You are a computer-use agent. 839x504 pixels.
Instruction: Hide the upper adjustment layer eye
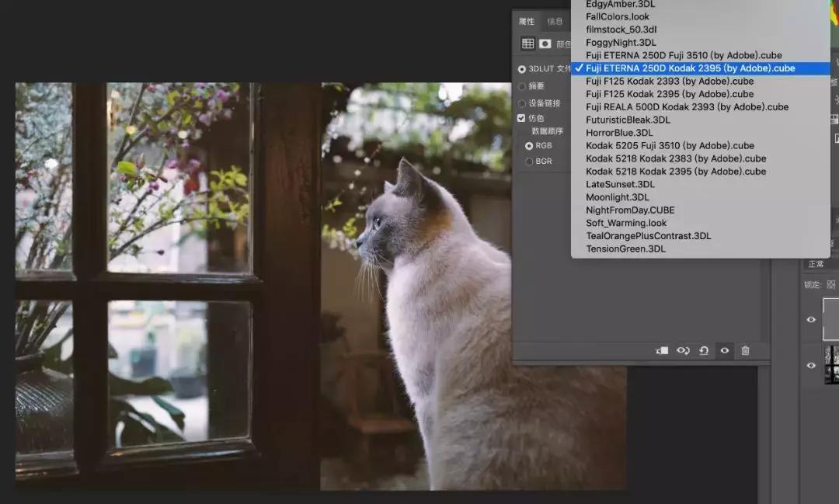coord(811,319)
